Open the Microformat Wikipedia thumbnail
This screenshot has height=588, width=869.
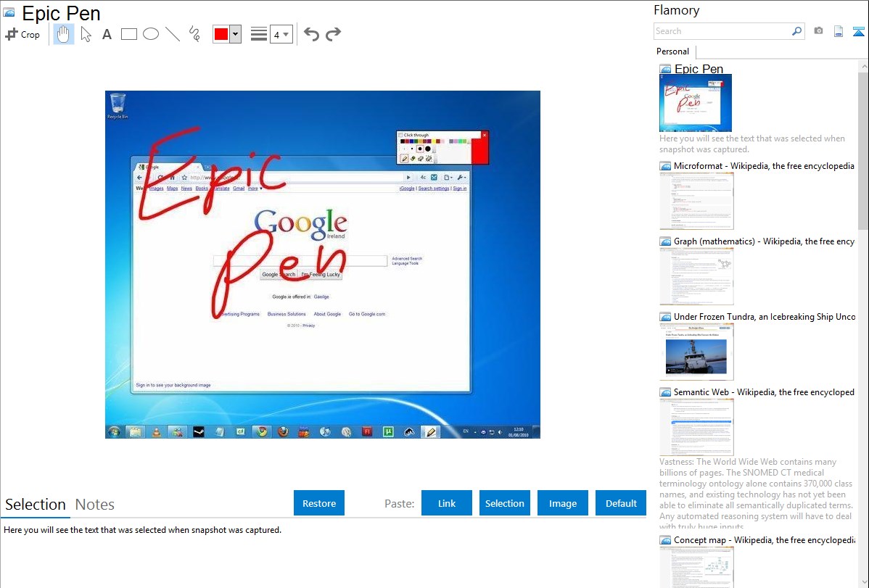pyautogui.click(x=696, y=201)
